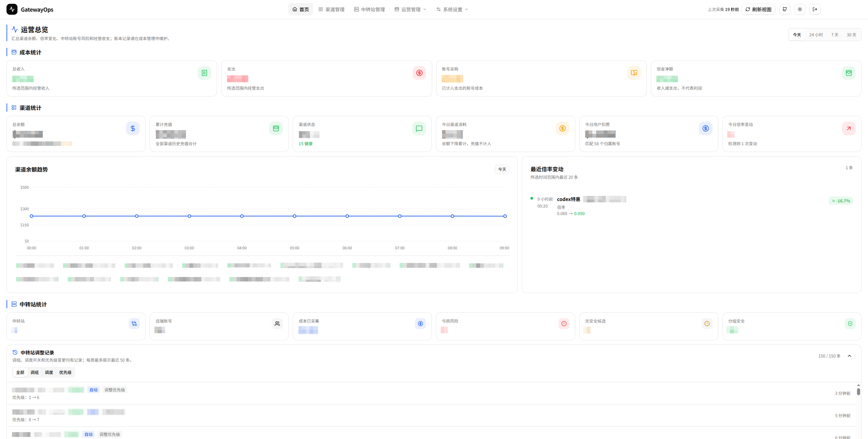Click 检测到 1 次变动 text
This screenshot has width=868, height=439.
point(742,144)
